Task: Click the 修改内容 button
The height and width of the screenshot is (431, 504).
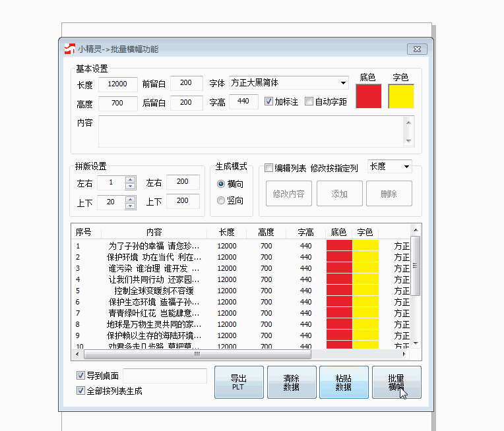Action: tap(289, 193)
